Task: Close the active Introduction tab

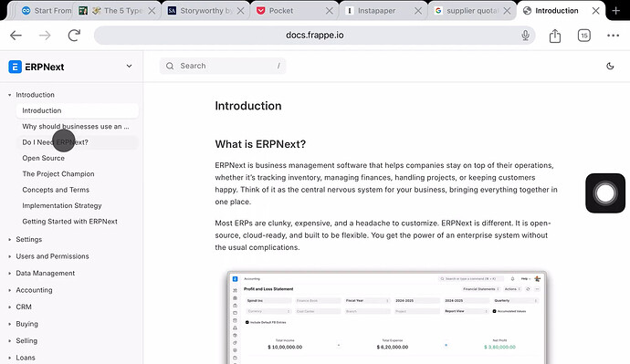Action: point(596,11)
